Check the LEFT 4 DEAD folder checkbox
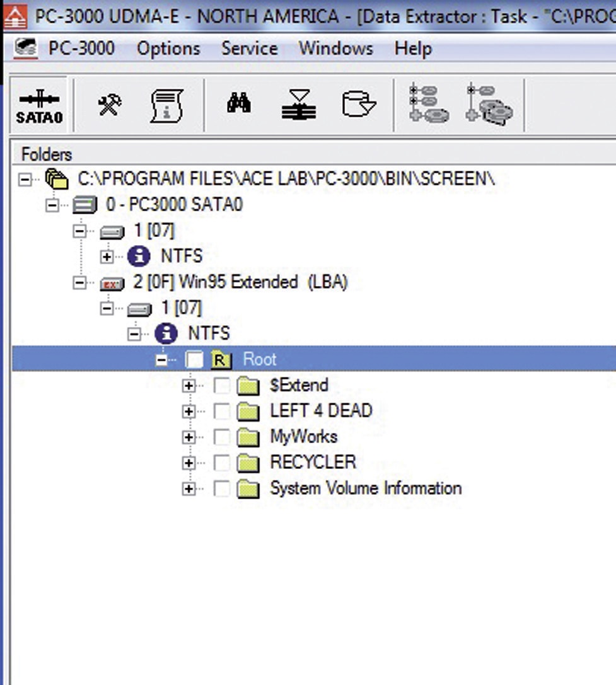The height and width of the screenshot is (685, 616). click(222, 412)
